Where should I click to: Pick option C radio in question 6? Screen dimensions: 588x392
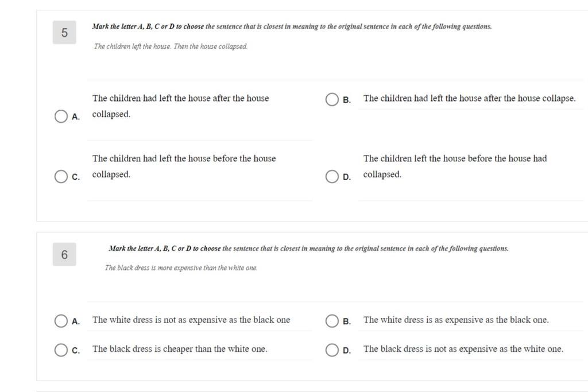(61, 350)
